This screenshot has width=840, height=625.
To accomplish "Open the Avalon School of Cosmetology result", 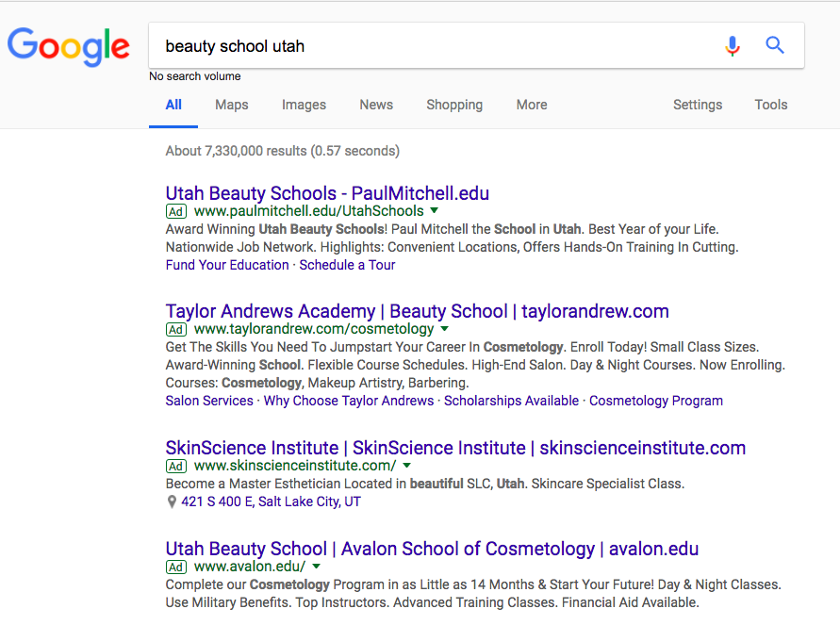I will point(432,549).
